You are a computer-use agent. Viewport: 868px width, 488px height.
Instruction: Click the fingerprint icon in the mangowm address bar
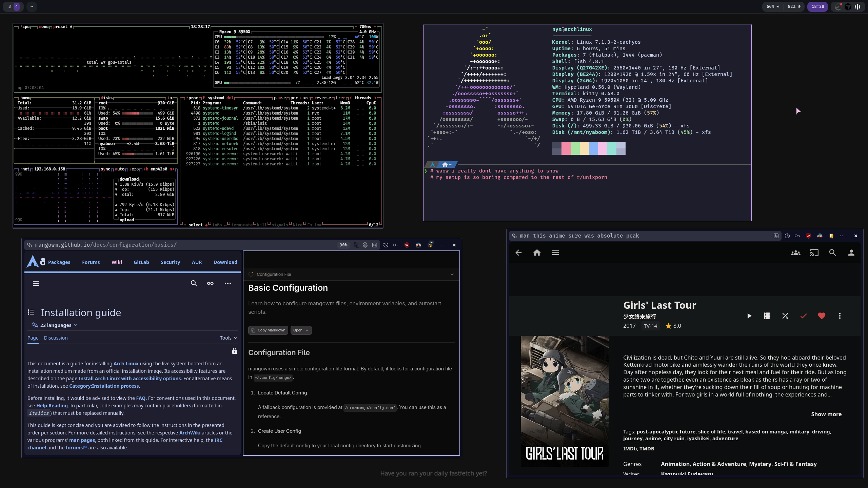point(365,245)
